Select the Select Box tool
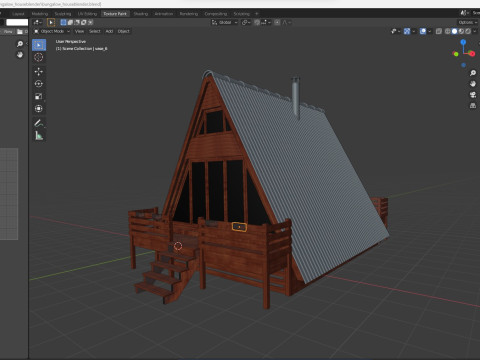The height and width of the screenshot is (360, 480). 39,45
